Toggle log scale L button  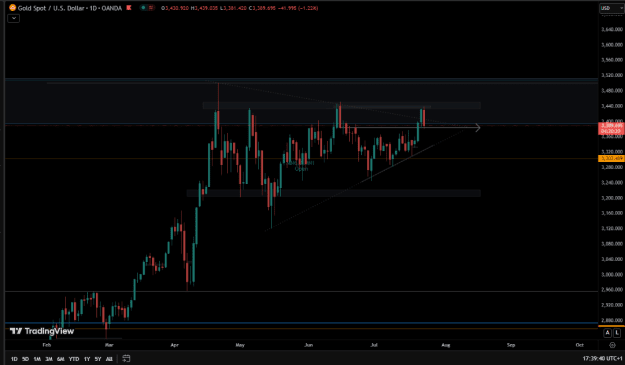coord(617,332)
